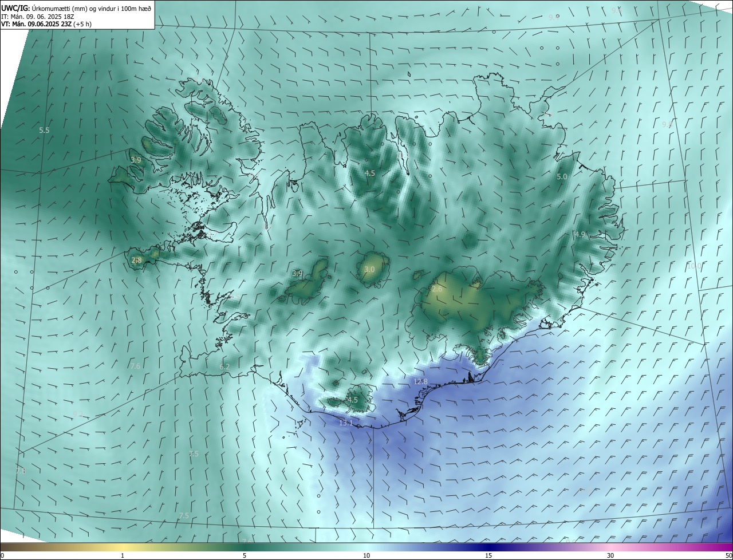Click the 2.6 value on Vatnajökull glacier
The height and width of the screenshot is (560, 733).
pyautogui.click(x=437, y=289)
